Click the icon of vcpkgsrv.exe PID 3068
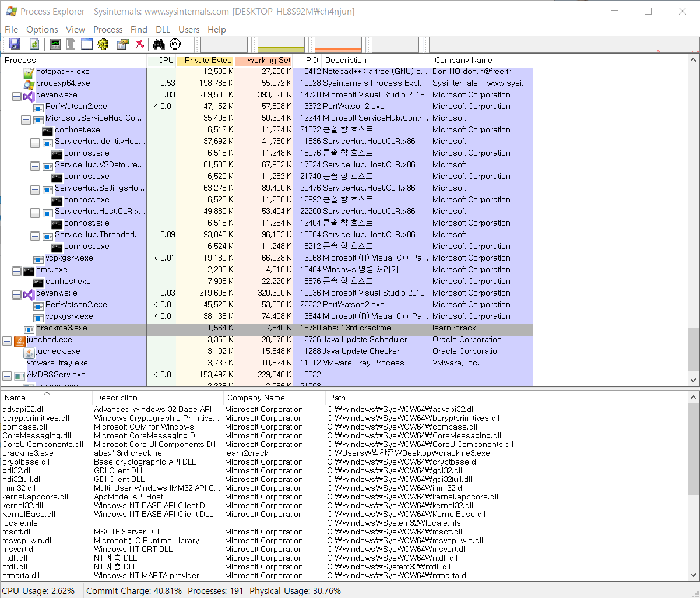 (38, 259)
